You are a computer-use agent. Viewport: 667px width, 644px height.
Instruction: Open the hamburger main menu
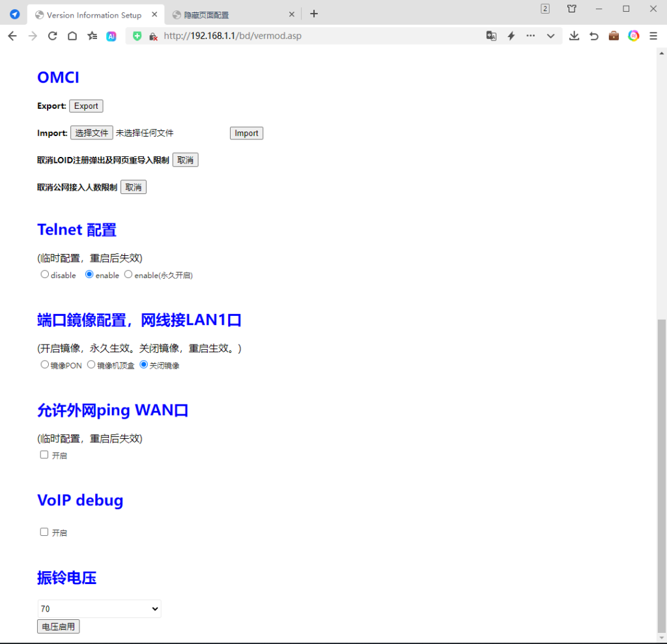653,36
